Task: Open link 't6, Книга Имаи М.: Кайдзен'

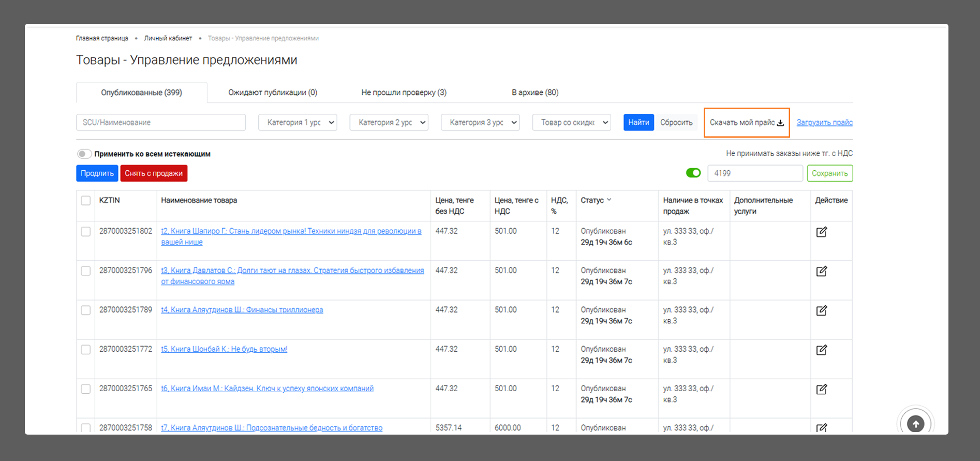Action: (267, 389)
